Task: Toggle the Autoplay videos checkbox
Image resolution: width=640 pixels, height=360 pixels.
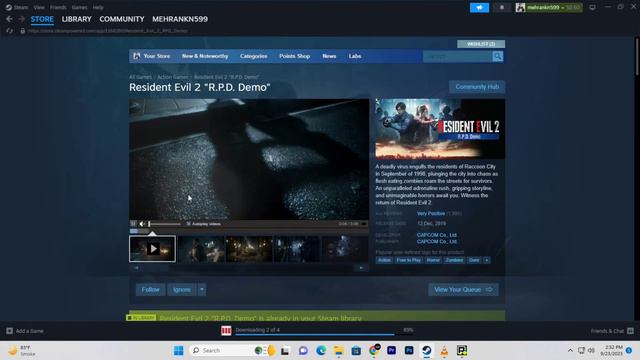Action: click(x=189, y=224)
